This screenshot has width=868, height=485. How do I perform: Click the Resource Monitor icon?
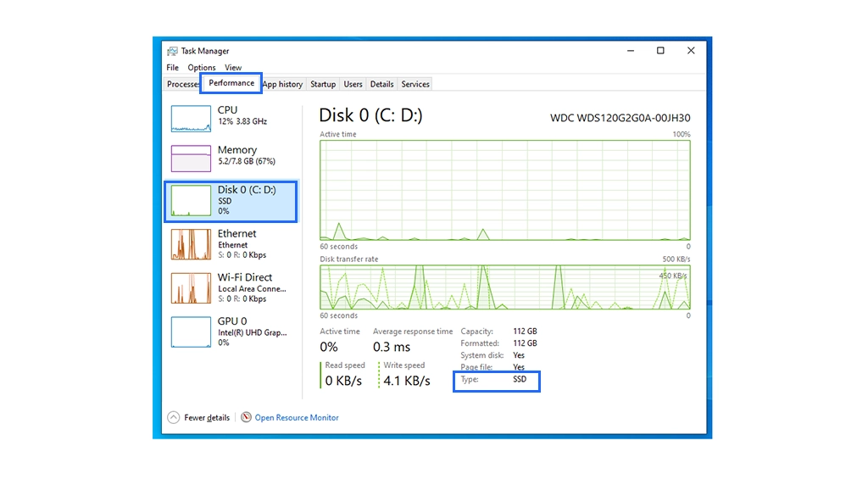pos(246,417)
